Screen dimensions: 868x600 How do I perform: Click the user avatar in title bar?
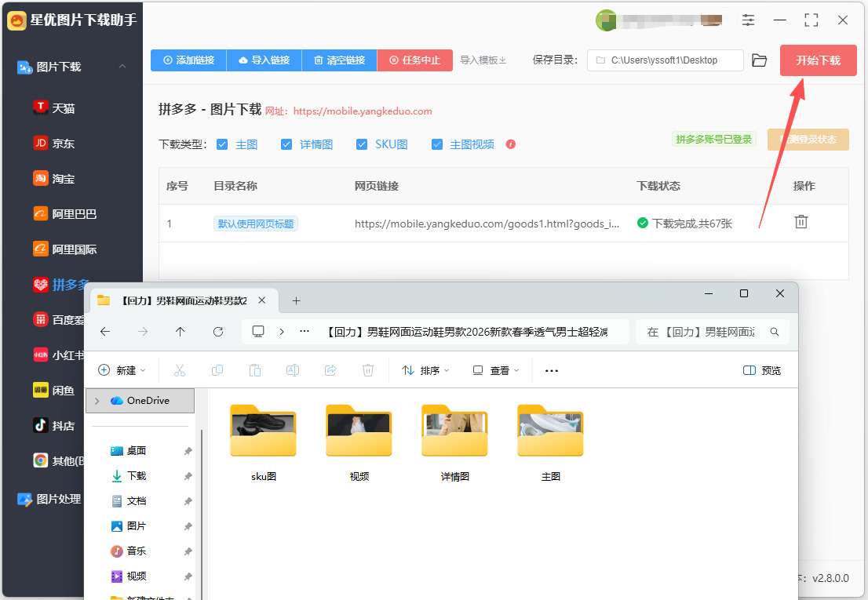click(x=606, y=20)
